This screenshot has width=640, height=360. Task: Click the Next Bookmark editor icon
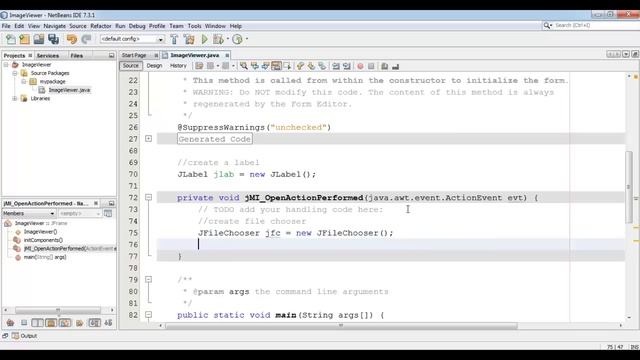click(311, 66)
